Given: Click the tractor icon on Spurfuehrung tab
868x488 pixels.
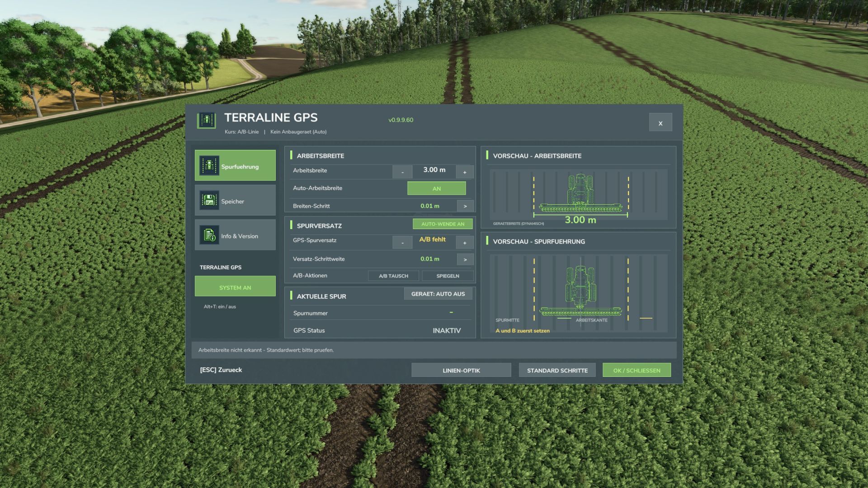Looking at the screenshot, I should (x=209, y=166).
